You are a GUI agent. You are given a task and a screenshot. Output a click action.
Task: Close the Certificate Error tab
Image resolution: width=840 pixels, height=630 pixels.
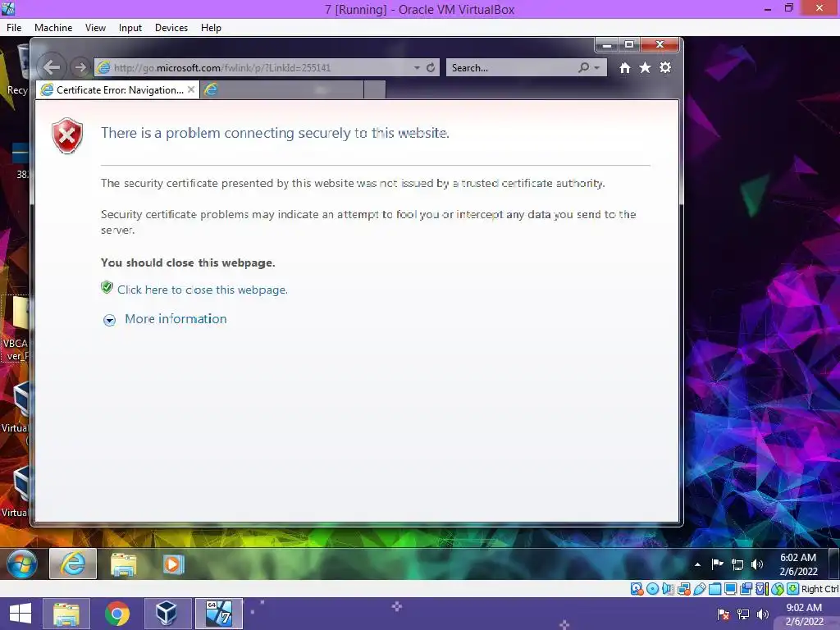click(x=190, y=89)
